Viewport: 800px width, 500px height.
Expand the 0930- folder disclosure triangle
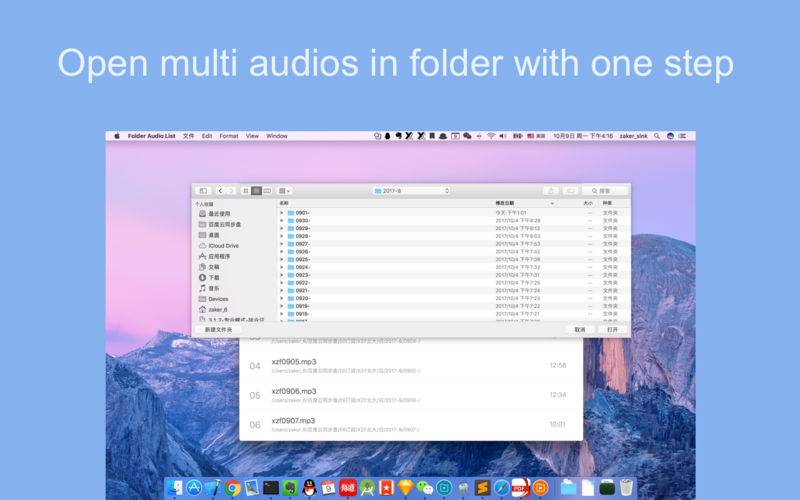282,220
